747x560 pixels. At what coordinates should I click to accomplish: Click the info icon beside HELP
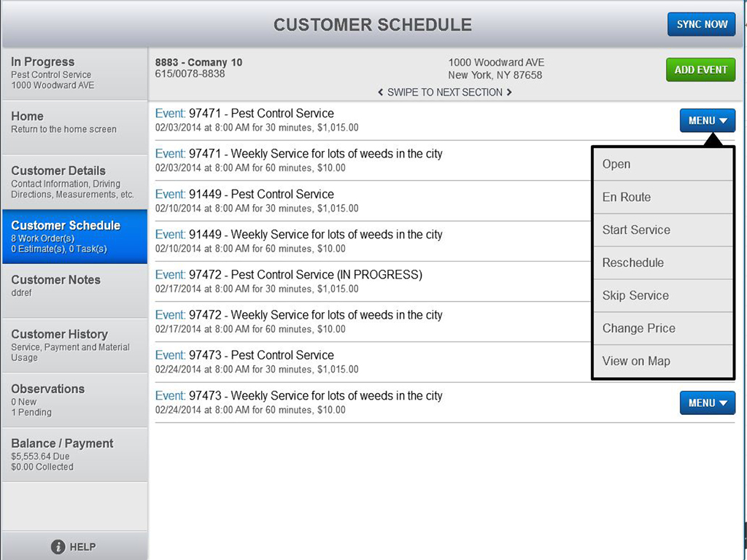pos(58,547)
